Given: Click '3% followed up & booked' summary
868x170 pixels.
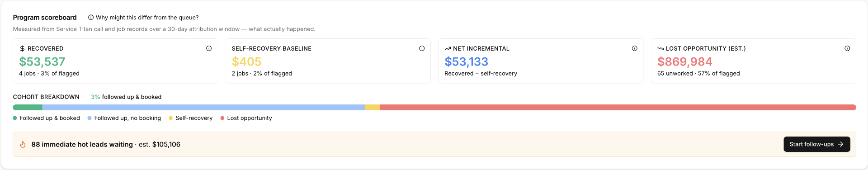Looking at the screenshot, I should (126, 97).
